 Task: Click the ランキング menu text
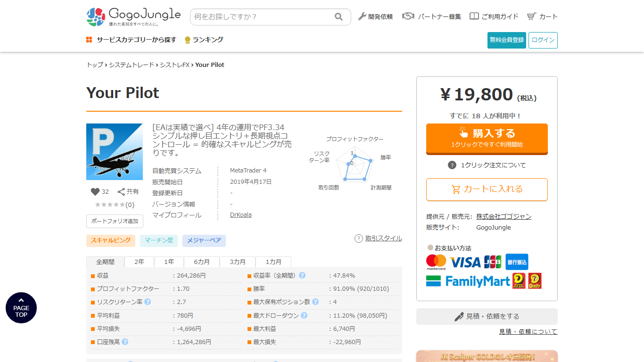pos(208,40)
